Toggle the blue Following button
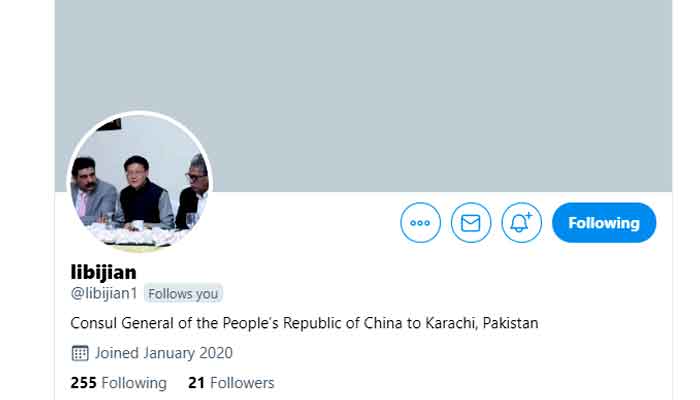This screenshot has height=400, width=700. 604,223
